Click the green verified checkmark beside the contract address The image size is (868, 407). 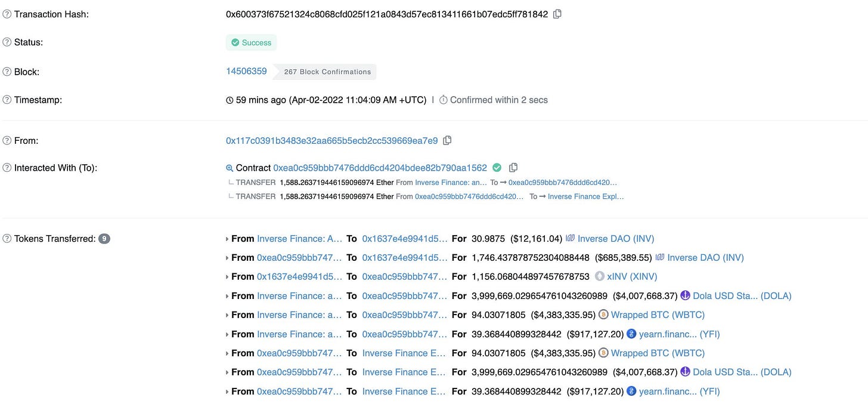tap(497, 168)
